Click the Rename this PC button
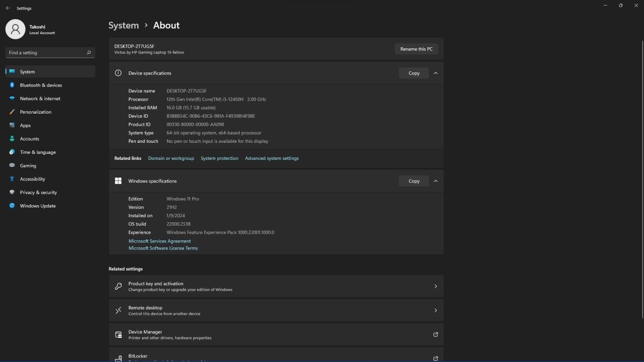644x362 pixels. (416, 49)
